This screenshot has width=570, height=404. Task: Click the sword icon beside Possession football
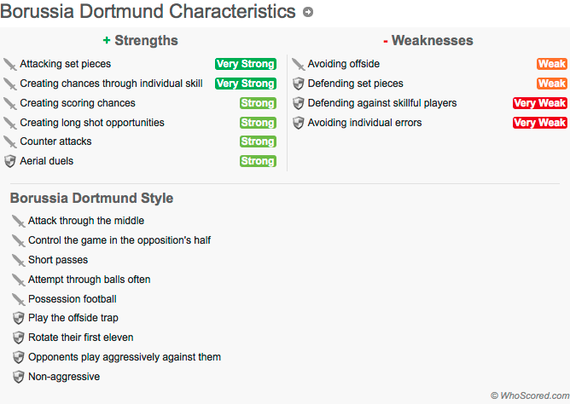[x=18, y=299]
